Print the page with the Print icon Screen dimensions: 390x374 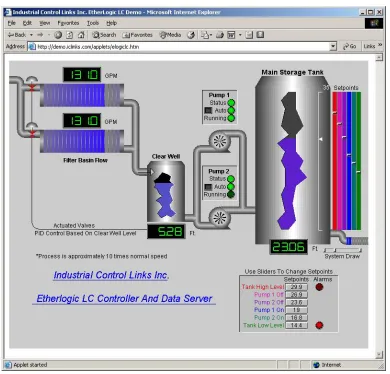pyautogui.click(x=220, y=35)
